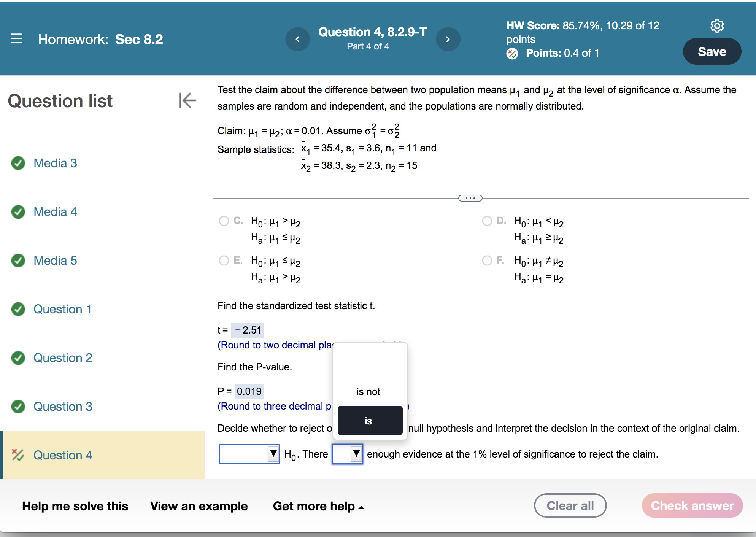Go to the next question arrow

448,39
